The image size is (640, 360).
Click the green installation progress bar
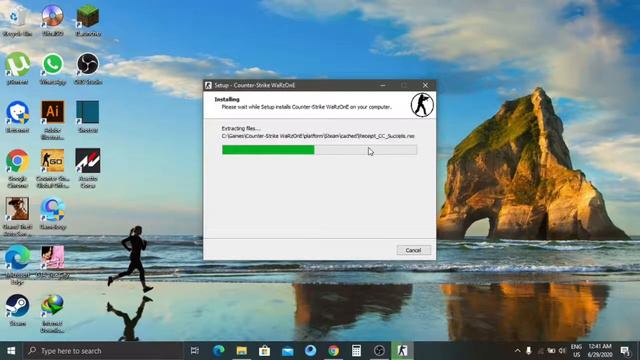[x=319, y=150]
